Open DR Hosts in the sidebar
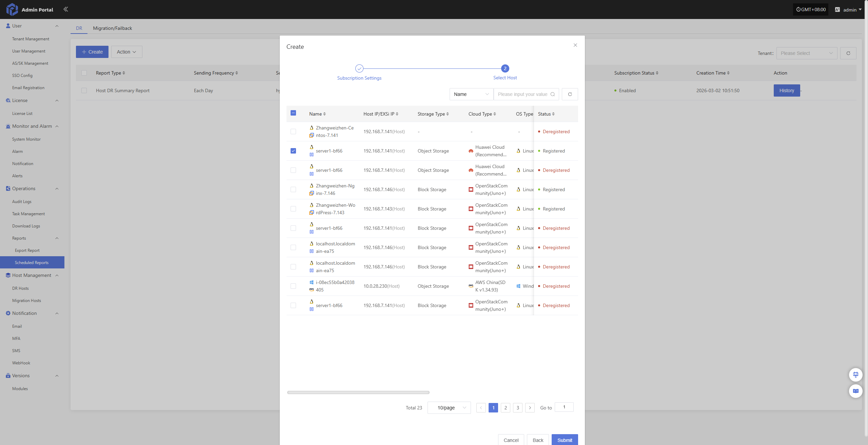868x445 pixels. tap(20, 288)
